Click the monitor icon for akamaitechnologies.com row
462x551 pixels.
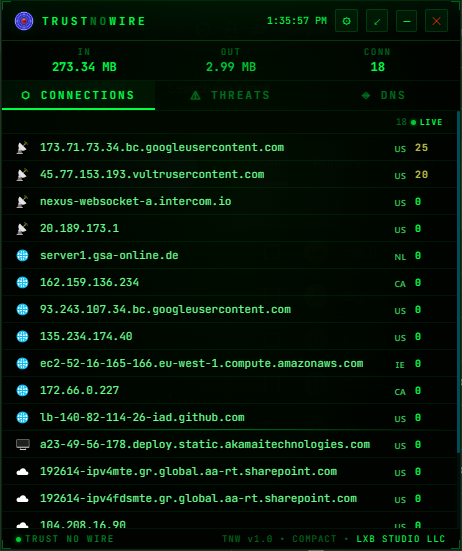(x=23, y=445)
